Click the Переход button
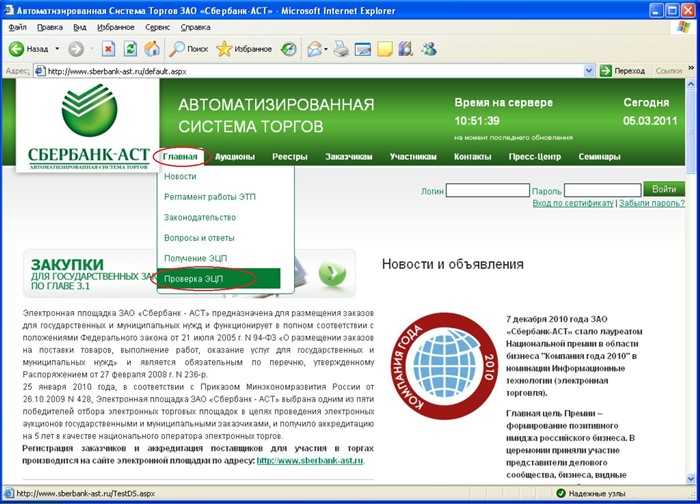Viewport: 700px width, 504px height. click(x=623, y=71)
